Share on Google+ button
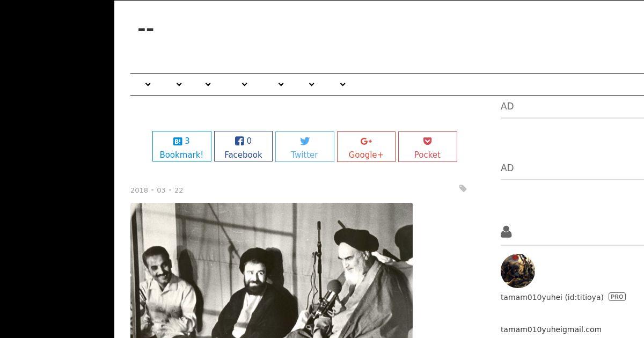The width and height of the screenshot is (644, 338). pos(366,146)
